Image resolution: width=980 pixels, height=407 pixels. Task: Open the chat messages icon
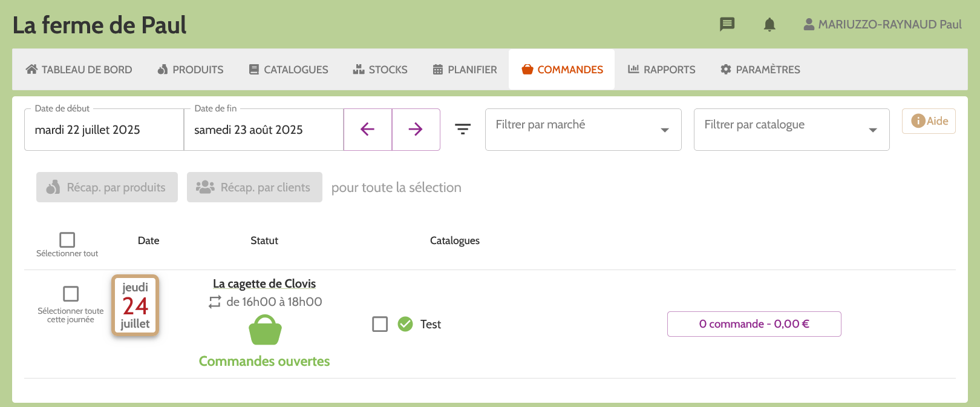[727, 24]
